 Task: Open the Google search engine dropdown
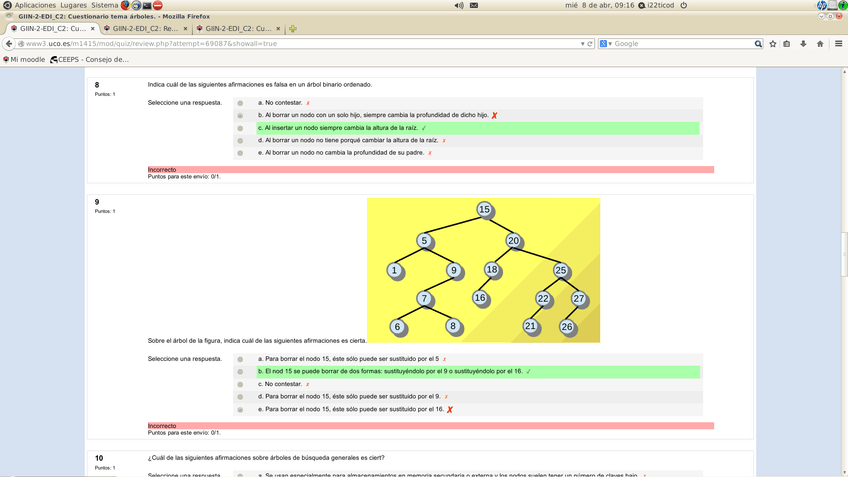(x=605, y=44)
